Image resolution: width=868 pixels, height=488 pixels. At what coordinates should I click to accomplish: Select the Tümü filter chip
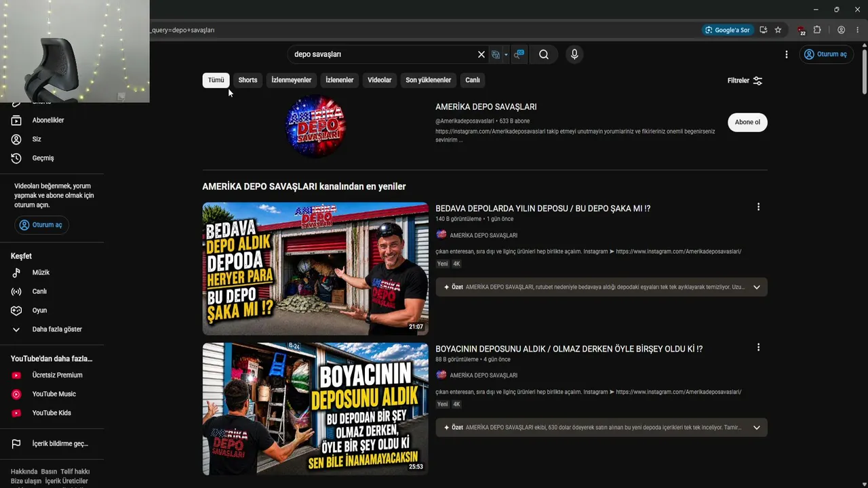point(216,80)
